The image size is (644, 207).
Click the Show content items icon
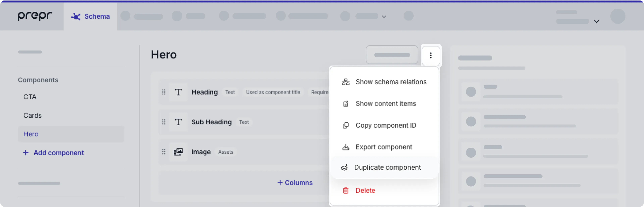tap(345, 104)
